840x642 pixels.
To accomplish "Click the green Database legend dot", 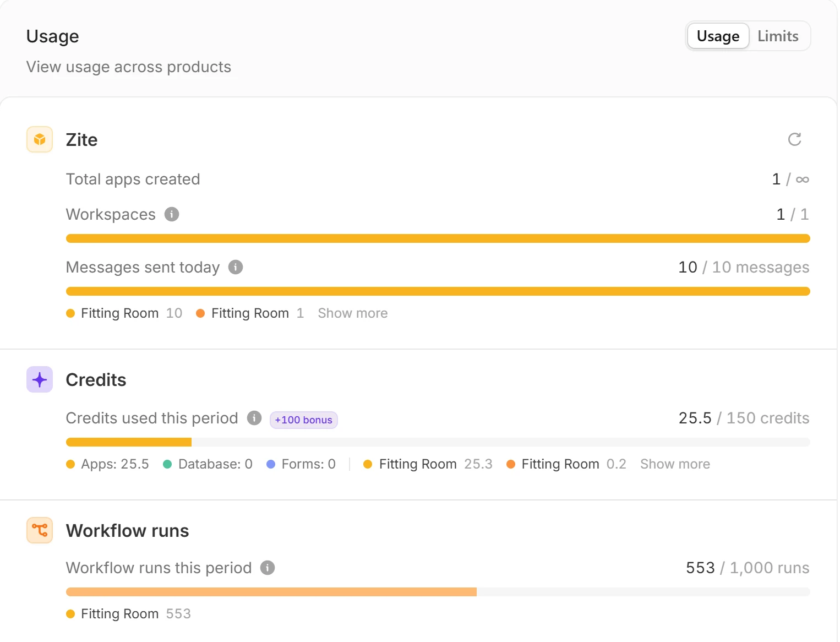I will [167, 464].
